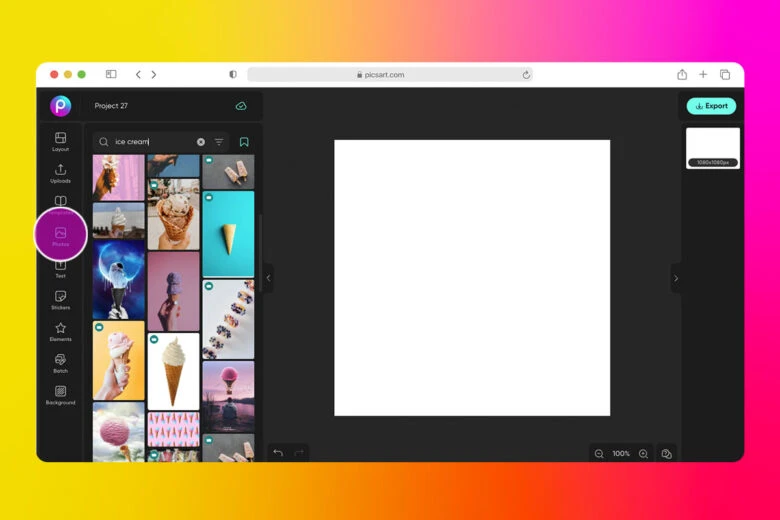The width and height of the screenshot is (780, 520).
Task: Click the ice cream search field
Action: 150,142
